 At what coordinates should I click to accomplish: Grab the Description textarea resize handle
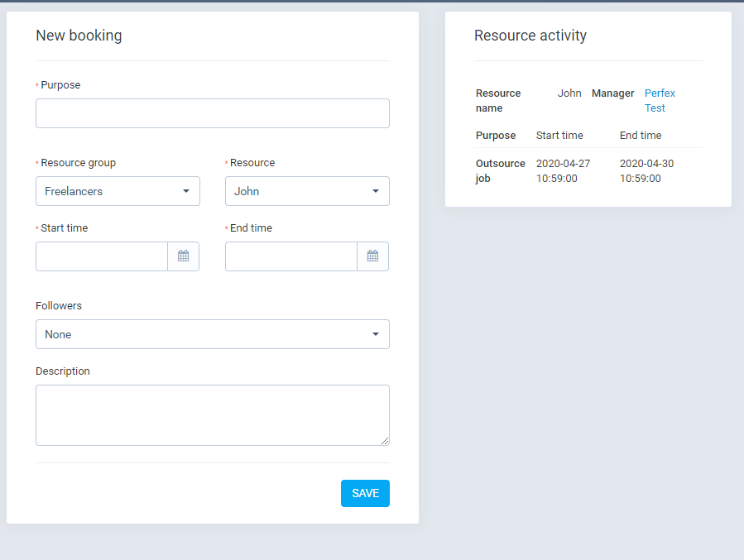pyautogui.click(x=384, y=441)
